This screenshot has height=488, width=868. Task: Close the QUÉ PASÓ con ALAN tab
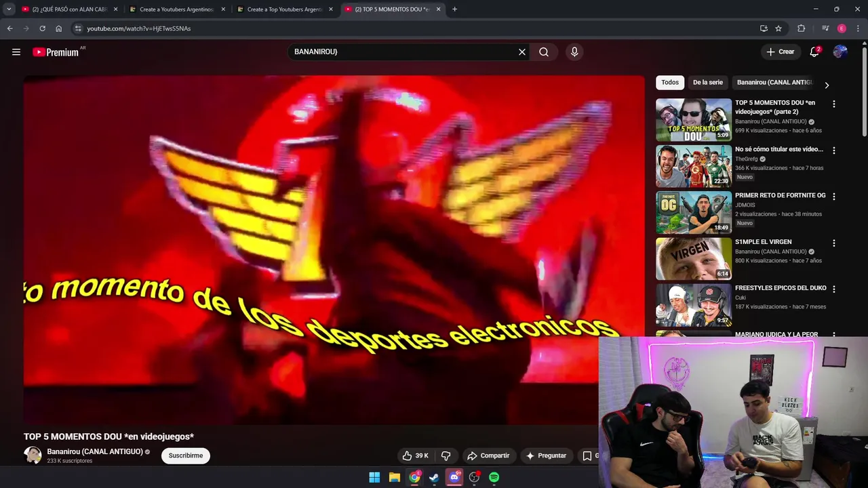(115, 9)
